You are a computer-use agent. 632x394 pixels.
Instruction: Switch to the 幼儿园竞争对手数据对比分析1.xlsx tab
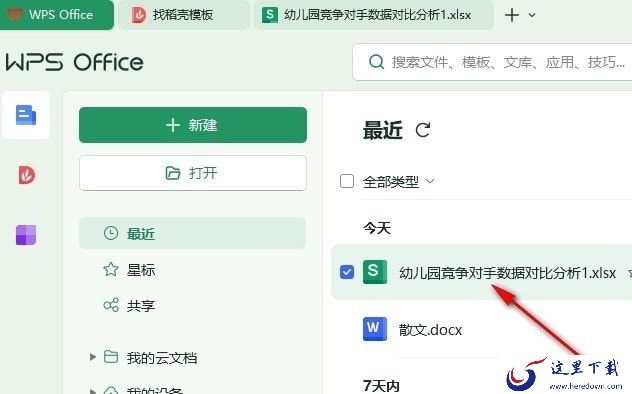(374, 15)
